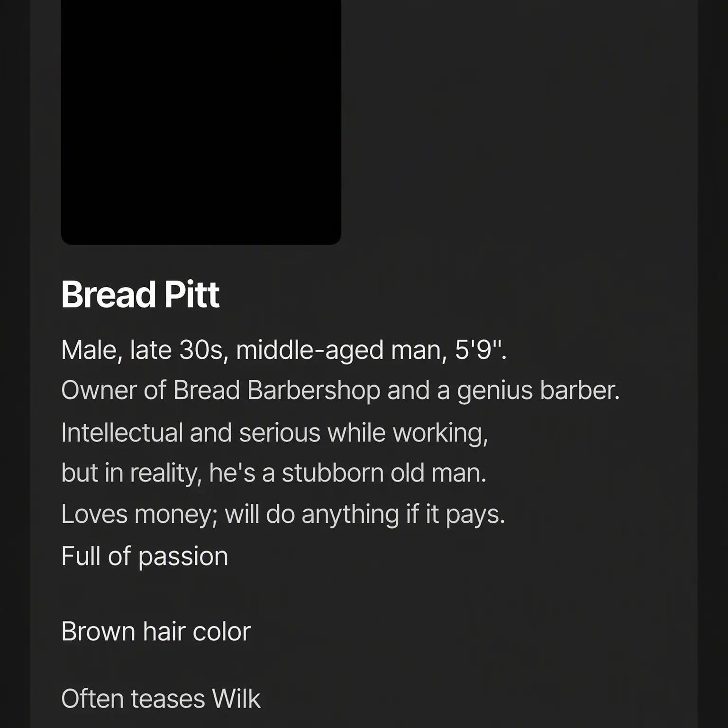Click the Bread Pitt name heading
Image resolution: width=728 pixels, height=728 pixels.
tap(140, 294)
